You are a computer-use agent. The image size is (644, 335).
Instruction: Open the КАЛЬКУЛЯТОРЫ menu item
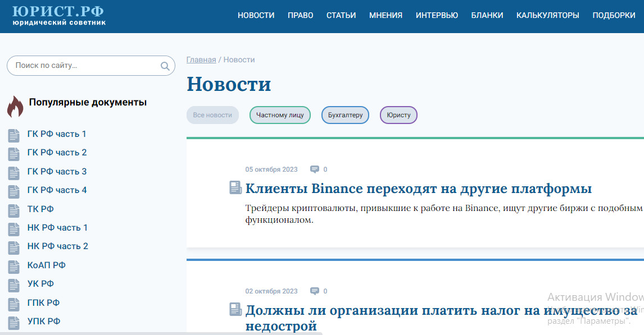pyautogui.click(x=547, y=15)
